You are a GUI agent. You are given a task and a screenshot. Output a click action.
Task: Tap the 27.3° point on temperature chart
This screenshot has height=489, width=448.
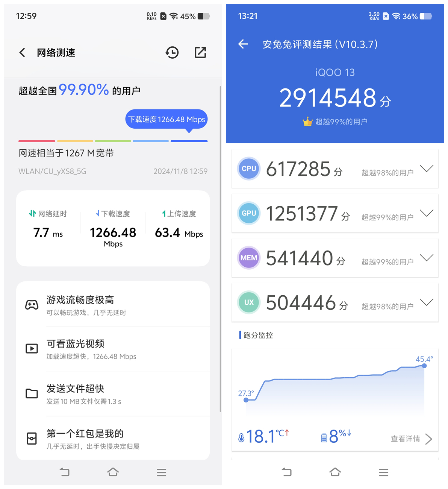(246, 400)
